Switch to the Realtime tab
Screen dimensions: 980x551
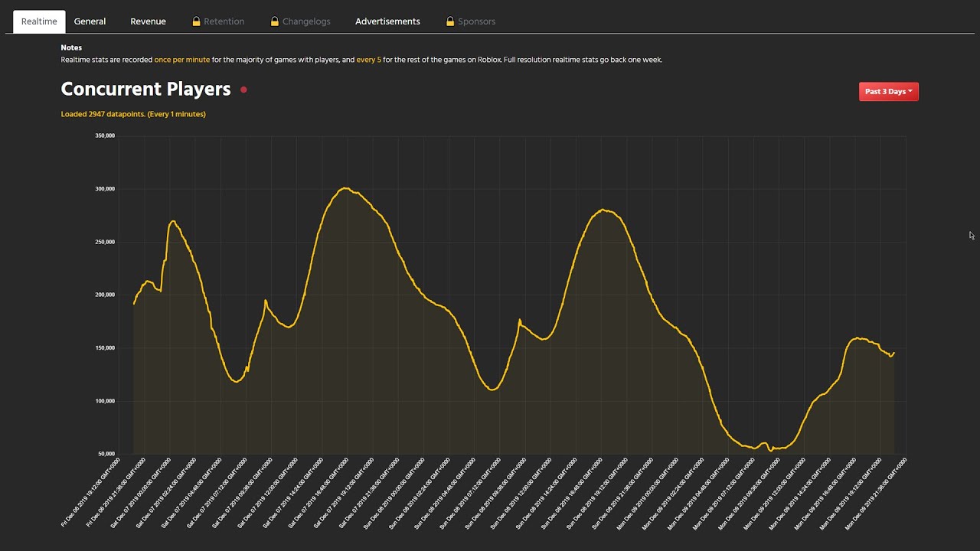coord(39,21)
